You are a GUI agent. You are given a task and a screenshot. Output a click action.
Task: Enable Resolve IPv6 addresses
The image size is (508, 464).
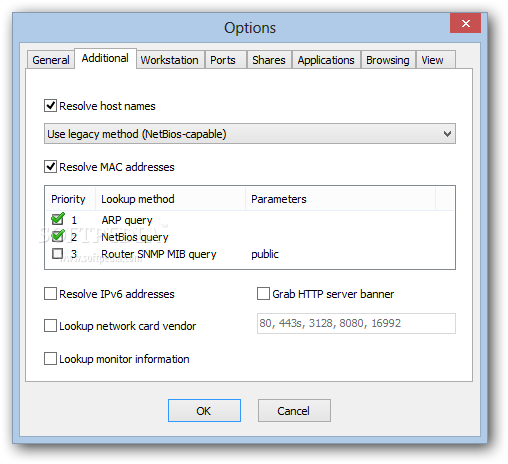(50, 294)
